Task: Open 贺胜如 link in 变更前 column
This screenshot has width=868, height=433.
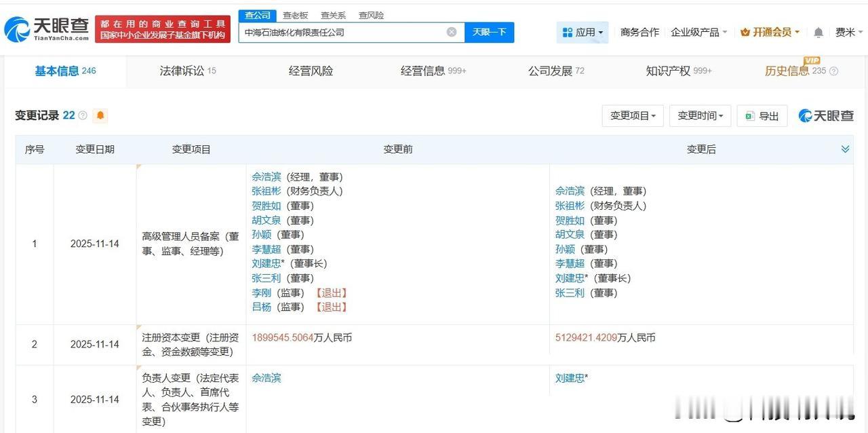Action: [x=266, y=206]
